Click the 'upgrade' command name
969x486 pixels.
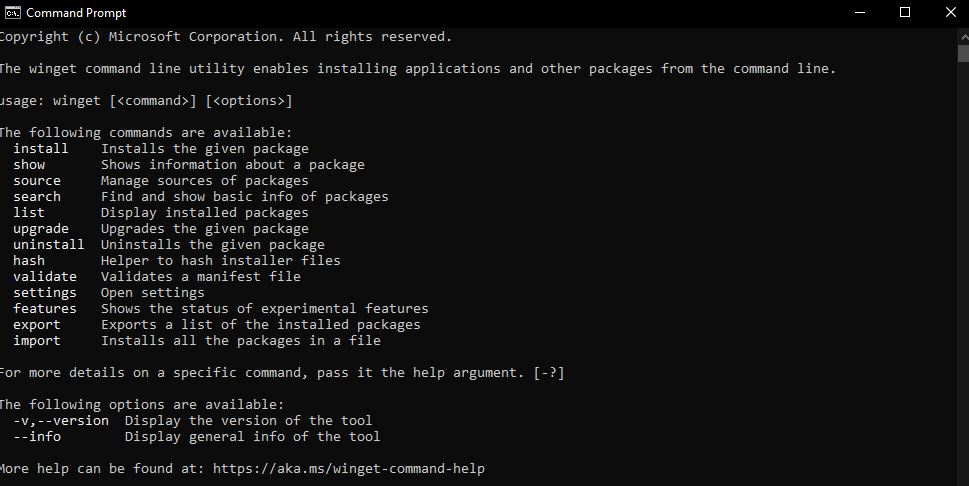(41, 229)
